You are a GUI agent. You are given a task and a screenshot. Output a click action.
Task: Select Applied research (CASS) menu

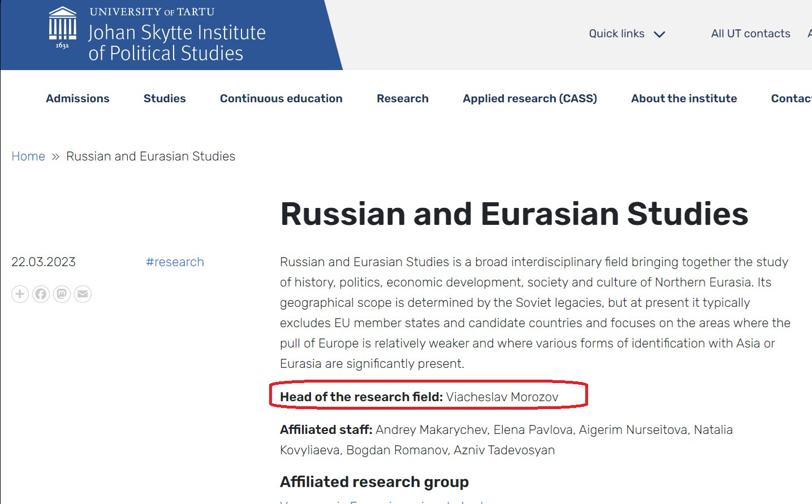point(530,98)
